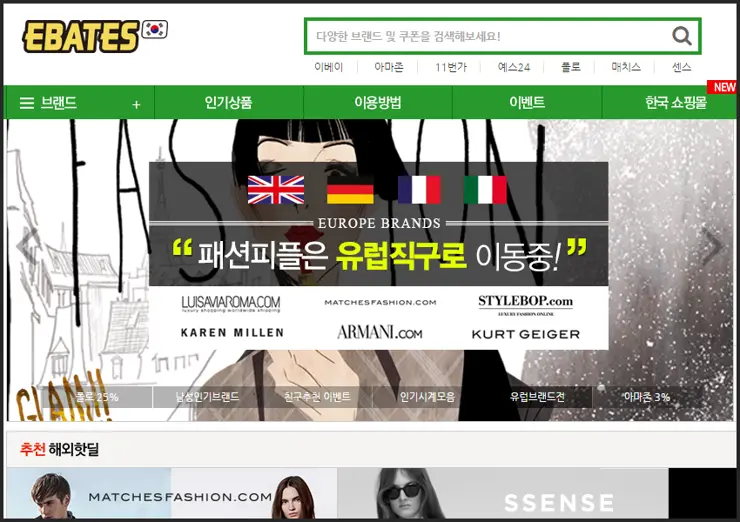Viewport: 740px width, 522px height.
Task: Go to the 이벤트 menu
Action: pyautogui.click(x=527, y=102)
